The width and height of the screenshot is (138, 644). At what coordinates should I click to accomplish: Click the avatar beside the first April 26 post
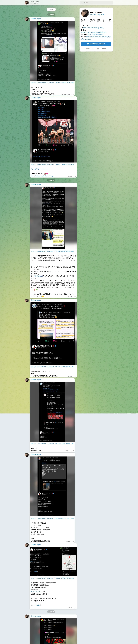tap(27, 185)
